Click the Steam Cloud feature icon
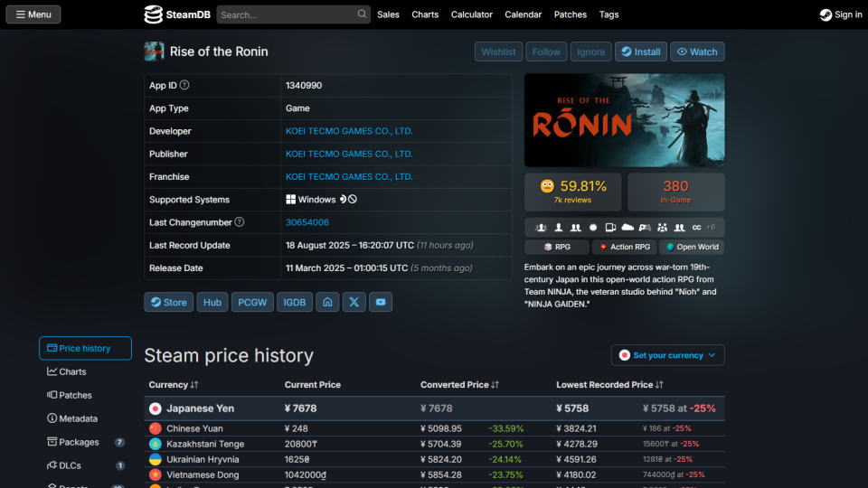Screen dimensions: 868x488 [627, 228]
